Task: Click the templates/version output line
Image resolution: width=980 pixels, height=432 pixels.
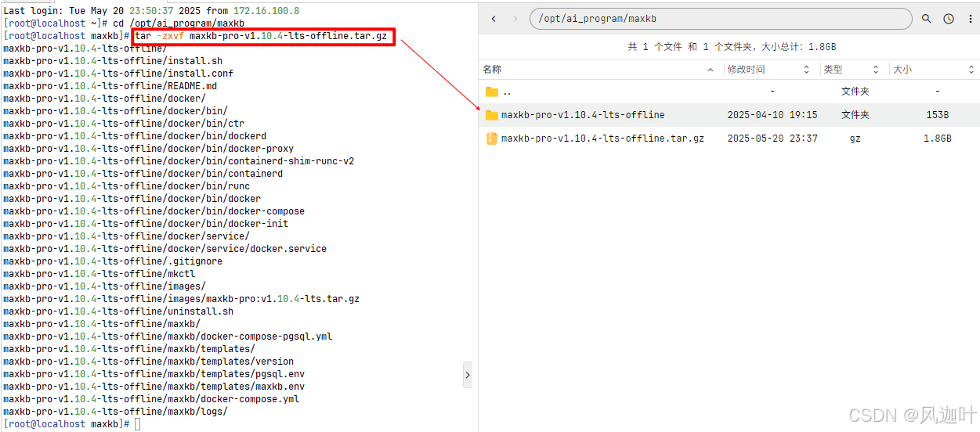Action: point(149,362)
